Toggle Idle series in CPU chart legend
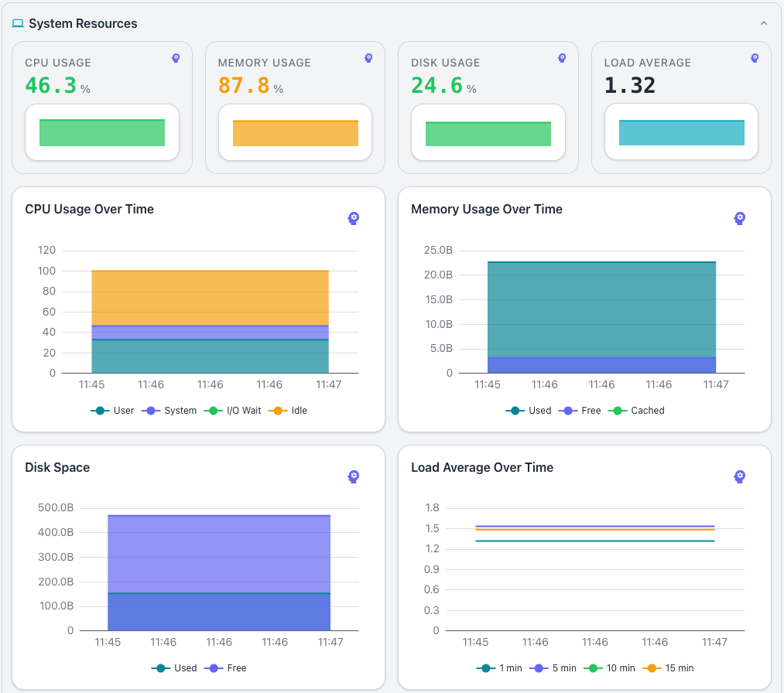 pos(288,411)
